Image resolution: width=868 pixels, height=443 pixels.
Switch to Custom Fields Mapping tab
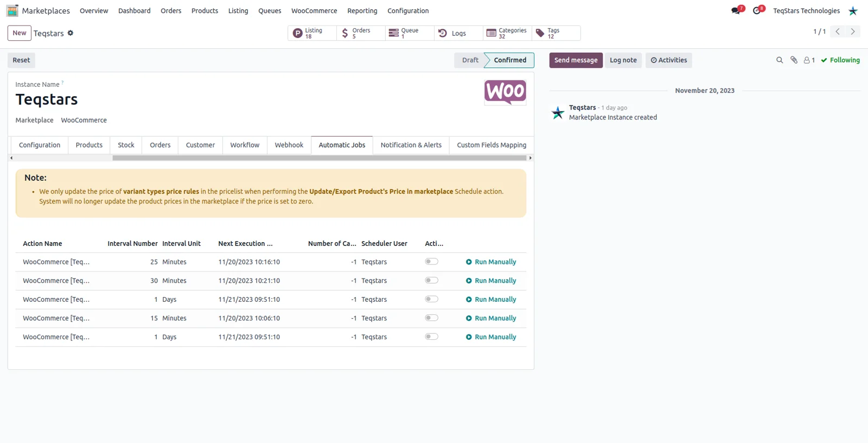492,145
